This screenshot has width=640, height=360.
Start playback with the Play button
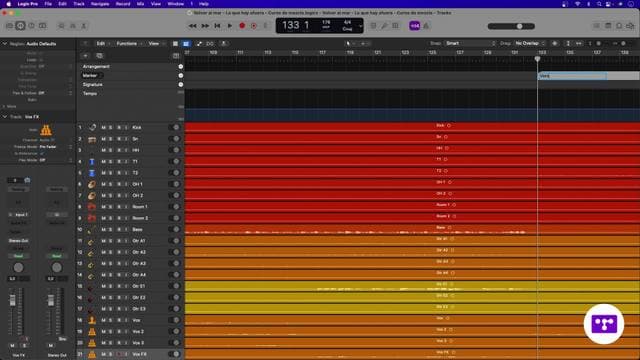[230, 26]
